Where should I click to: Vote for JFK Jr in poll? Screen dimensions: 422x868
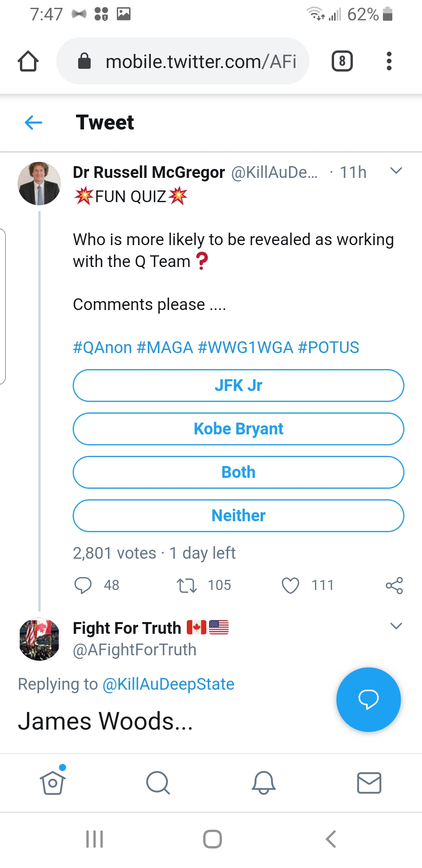coord(238,386)
